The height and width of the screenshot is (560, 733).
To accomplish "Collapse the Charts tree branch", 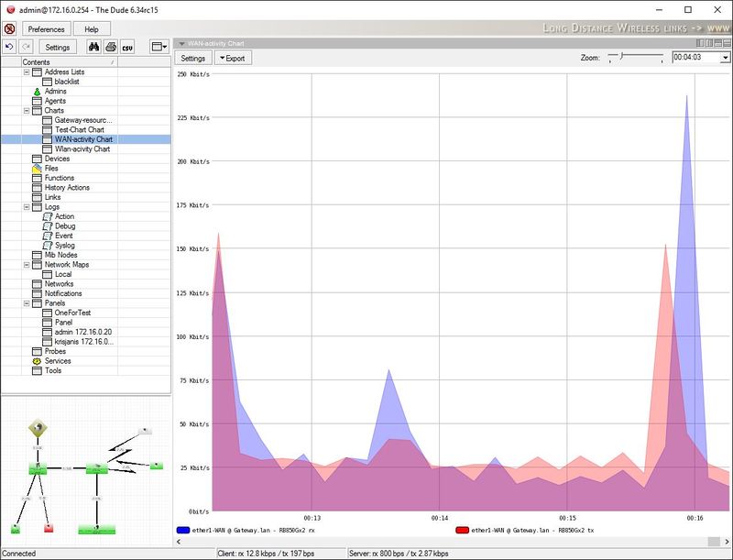I will 27,111.
